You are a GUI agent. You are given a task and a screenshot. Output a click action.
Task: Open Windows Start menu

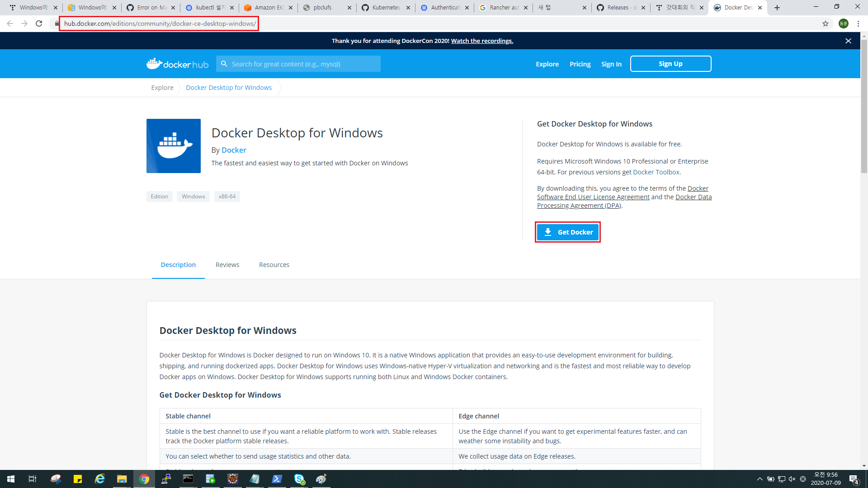click(x=11, y=479)
